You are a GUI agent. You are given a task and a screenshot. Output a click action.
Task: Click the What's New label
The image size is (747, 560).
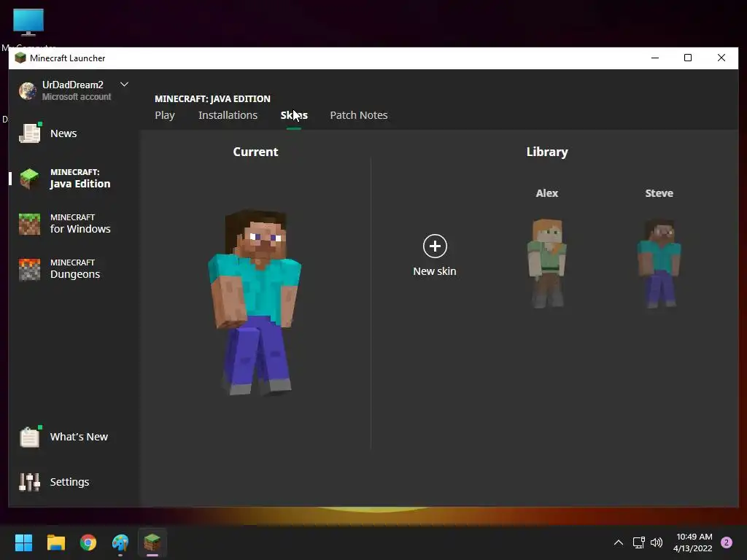click(79, 437)
